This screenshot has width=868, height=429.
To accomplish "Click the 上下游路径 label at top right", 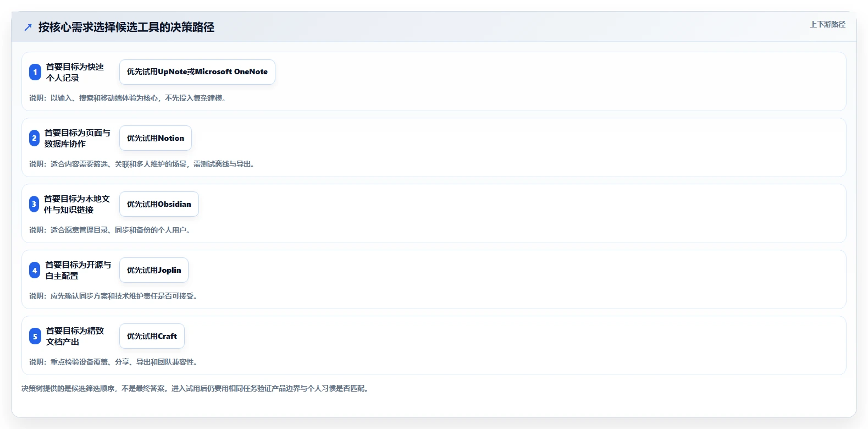I will pos(827,24).
